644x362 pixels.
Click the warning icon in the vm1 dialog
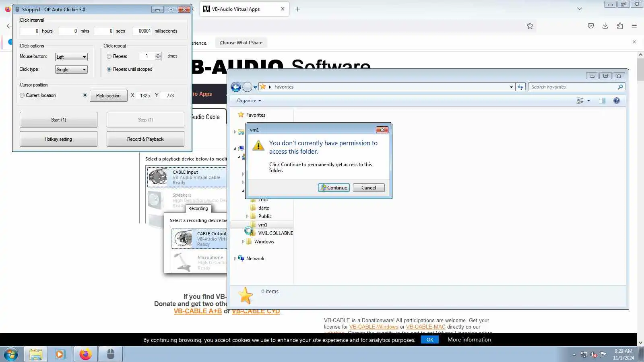pyautogui.click(x=258, y=145)
